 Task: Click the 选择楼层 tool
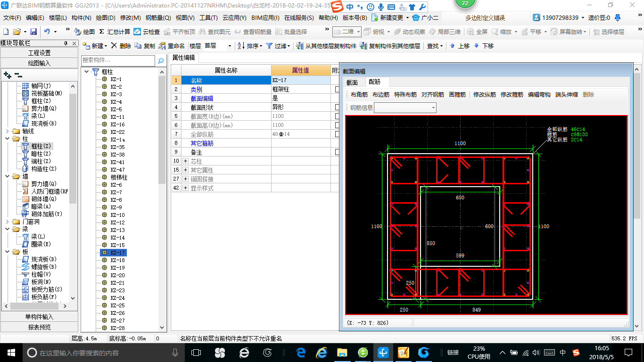[x=609, y=32]
